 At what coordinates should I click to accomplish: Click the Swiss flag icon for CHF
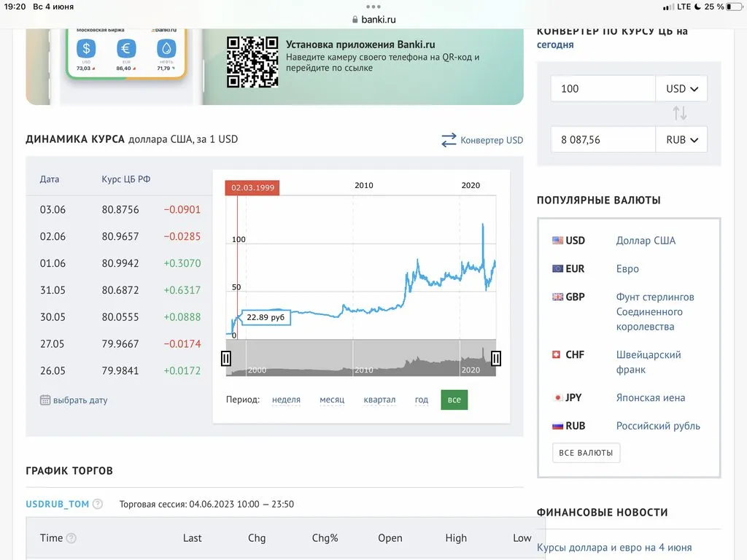(558, 355)
